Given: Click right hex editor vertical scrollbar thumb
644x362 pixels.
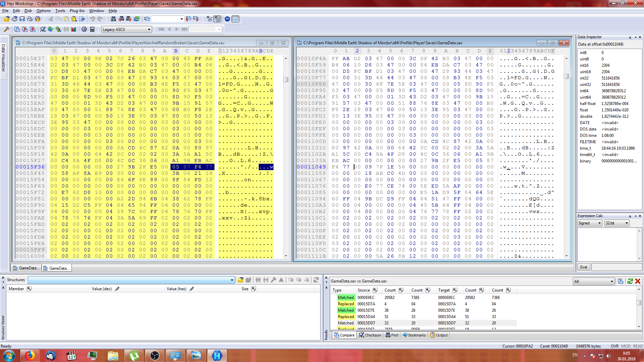Looking at the screenshot, I should 566,76.
